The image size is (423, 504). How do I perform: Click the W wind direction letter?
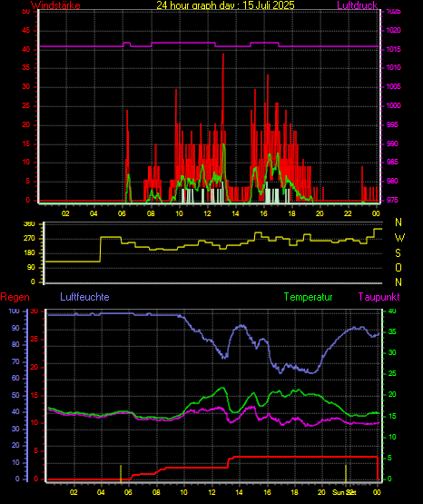pos(399,238)
